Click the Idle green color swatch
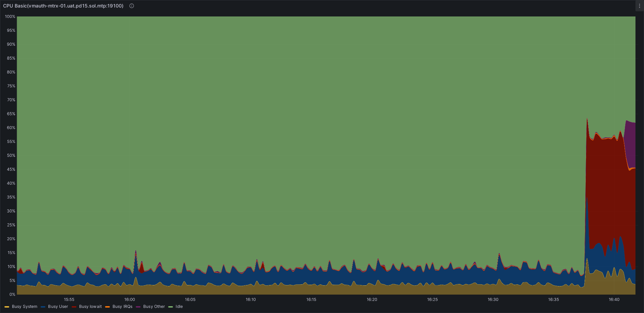This screenshot has width=644, height=313. 171,307
